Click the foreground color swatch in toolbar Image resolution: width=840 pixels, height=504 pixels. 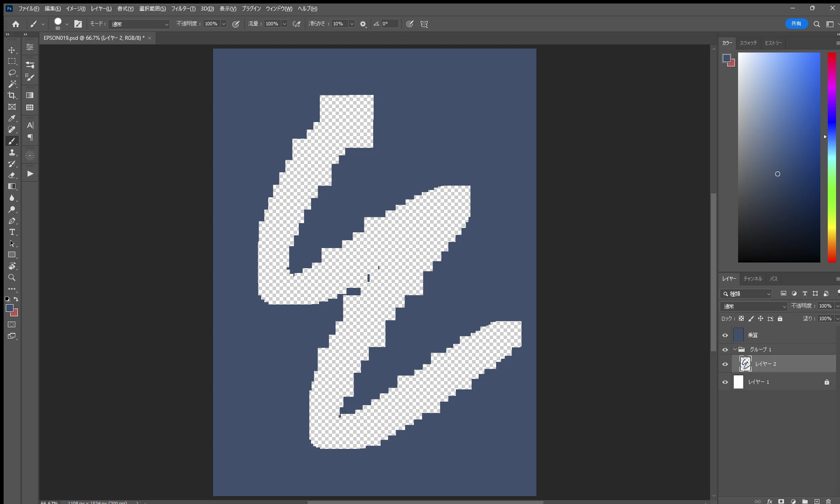(9, 308)
